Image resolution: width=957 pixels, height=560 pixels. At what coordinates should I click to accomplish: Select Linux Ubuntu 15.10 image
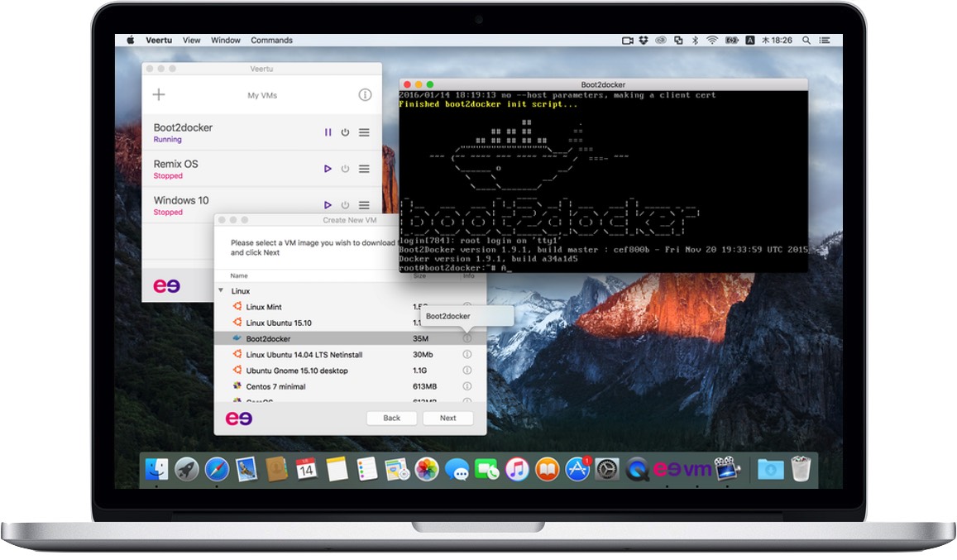point(350,323)
